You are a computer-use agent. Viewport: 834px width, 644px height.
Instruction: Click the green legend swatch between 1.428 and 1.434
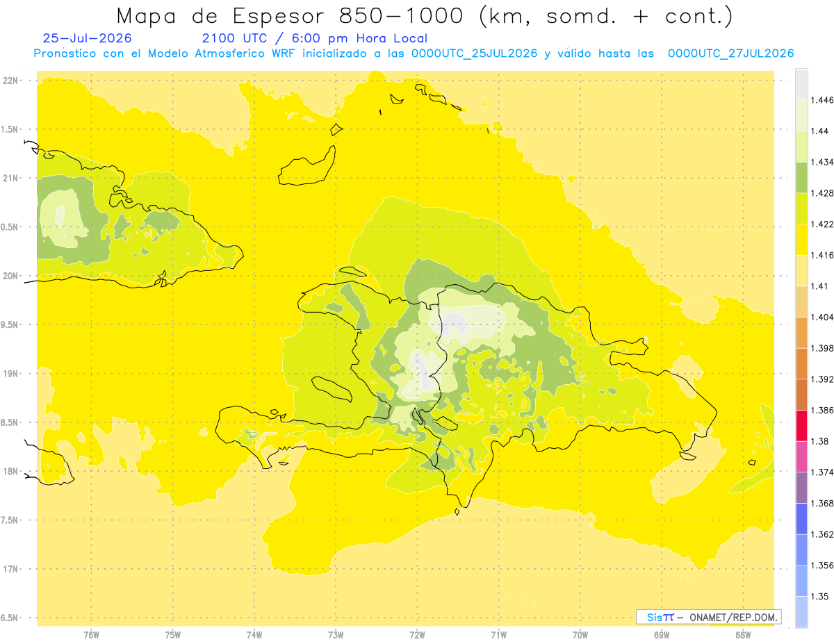coord(801,177)
